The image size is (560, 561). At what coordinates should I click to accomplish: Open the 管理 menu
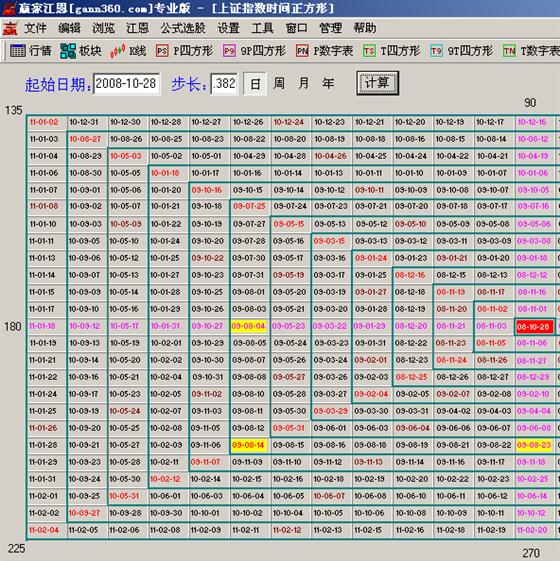point(330,28)
